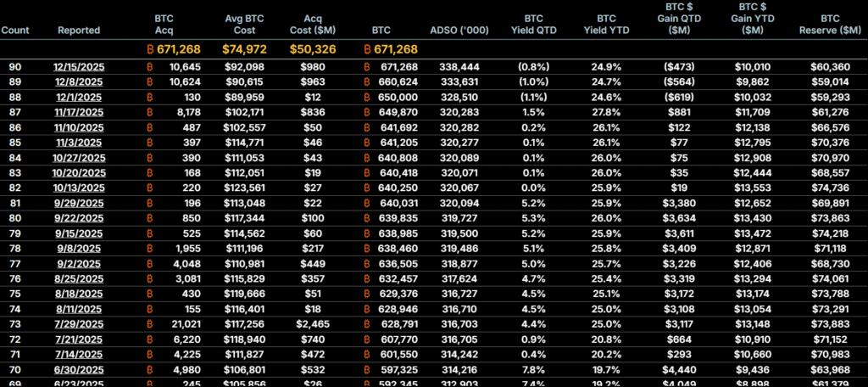Open the 9/15/2025 reported date link

(79, 233)
